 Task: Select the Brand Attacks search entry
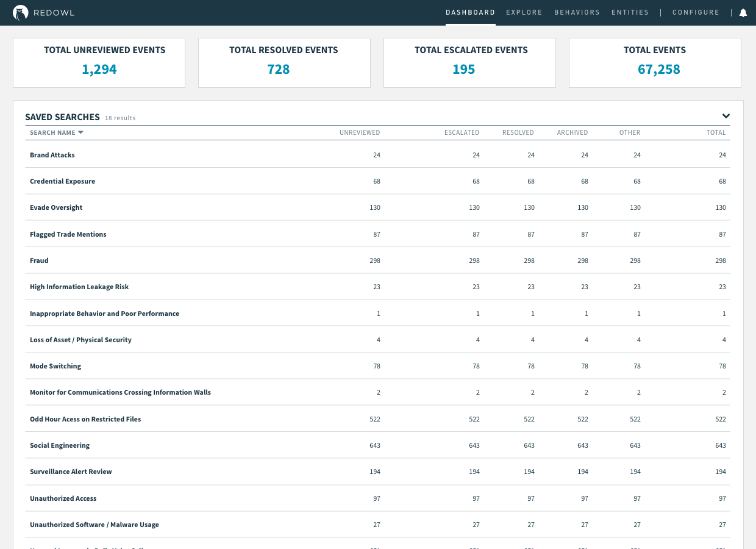click(x=52, y=155)
